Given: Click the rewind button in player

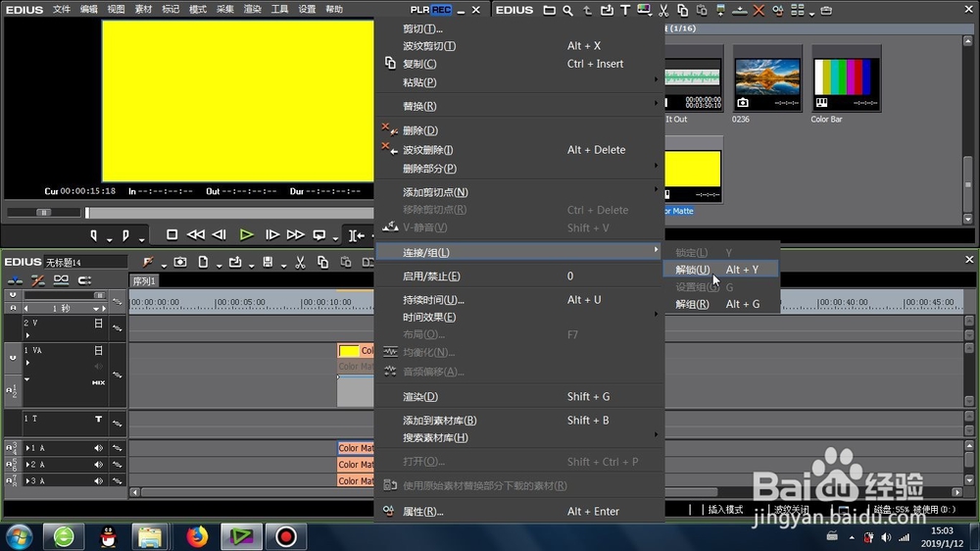Looking at the screenshot, I should (196, 234).
